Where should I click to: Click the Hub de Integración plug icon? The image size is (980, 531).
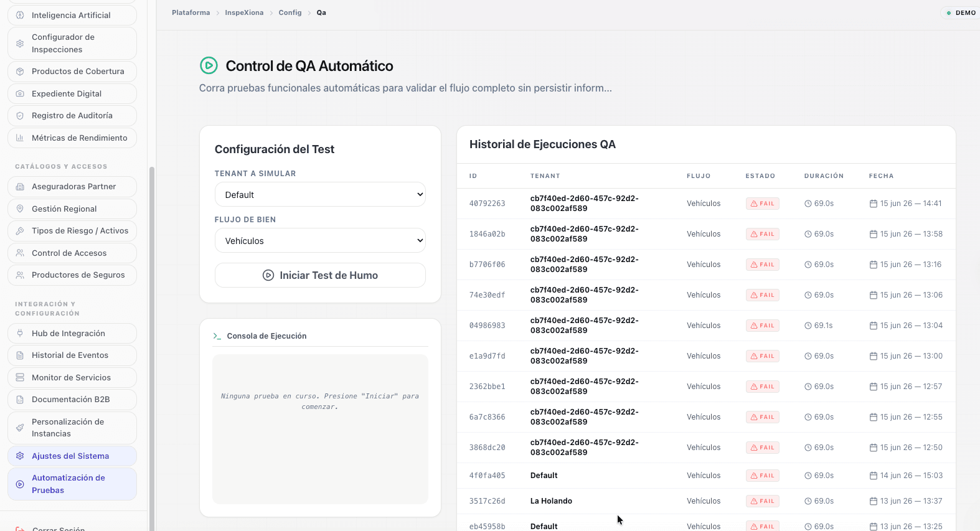click(20, 334)
